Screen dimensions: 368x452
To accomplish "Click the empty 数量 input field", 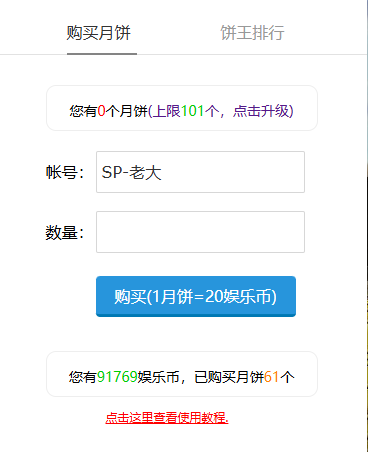I will point(200,232).
